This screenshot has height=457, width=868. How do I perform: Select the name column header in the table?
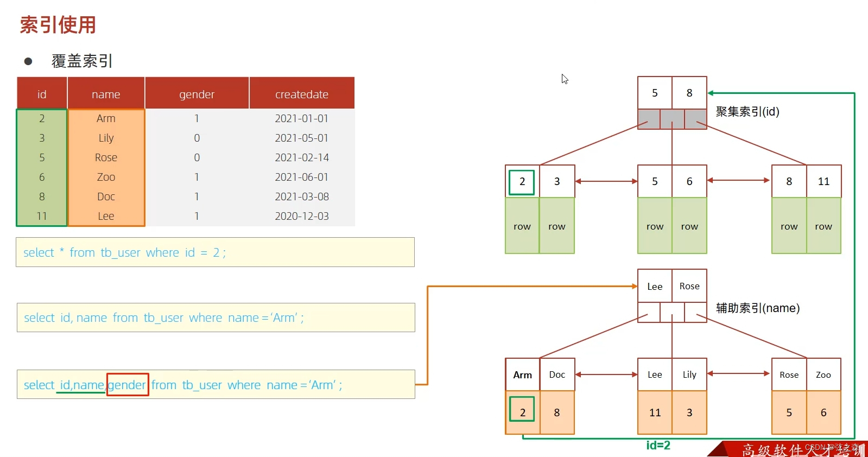(106, 94)
